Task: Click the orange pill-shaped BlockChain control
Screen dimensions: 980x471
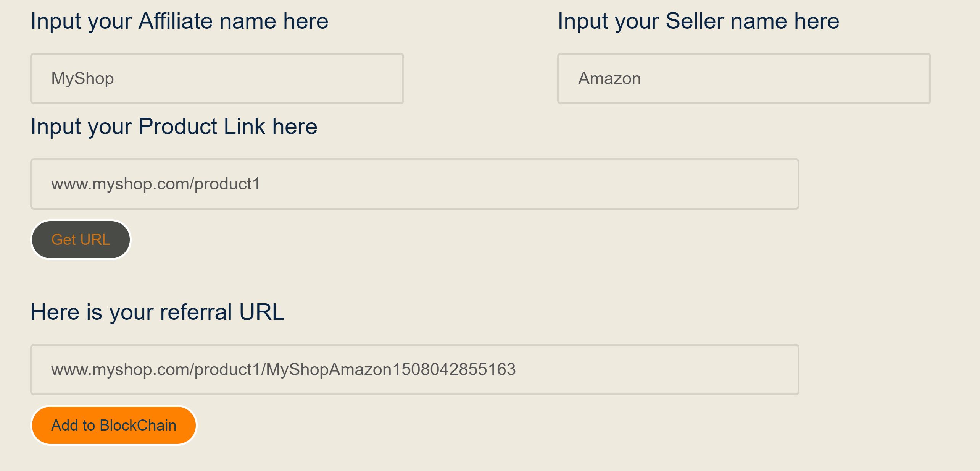Action: click(x=114, y=425)
